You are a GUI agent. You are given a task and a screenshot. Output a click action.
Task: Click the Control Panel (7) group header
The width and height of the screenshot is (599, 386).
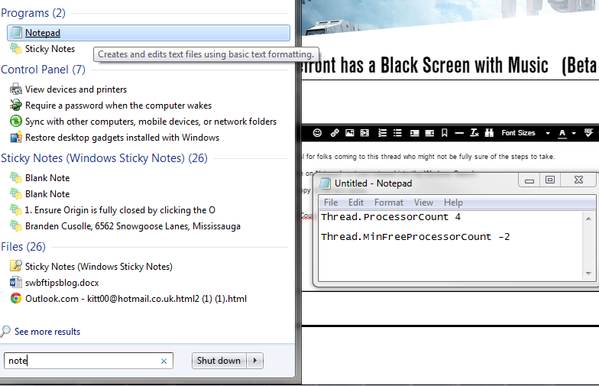pyautogui.click(x=43, y=70)
